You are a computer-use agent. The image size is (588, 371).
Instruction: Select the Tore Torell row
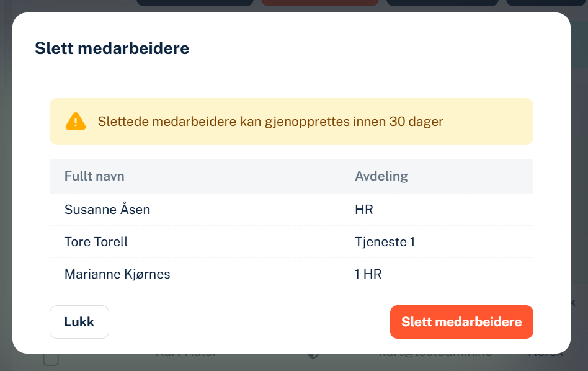point(291,241)
